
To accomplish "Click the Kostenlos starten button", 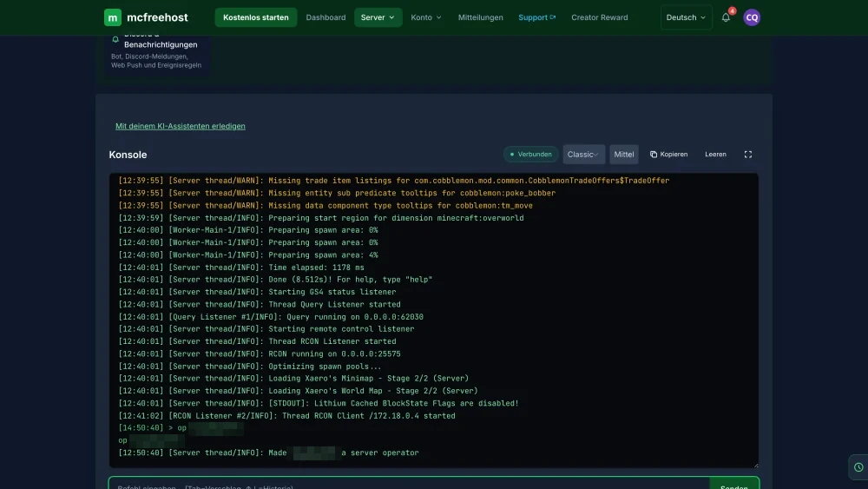I will pos(256,17).
